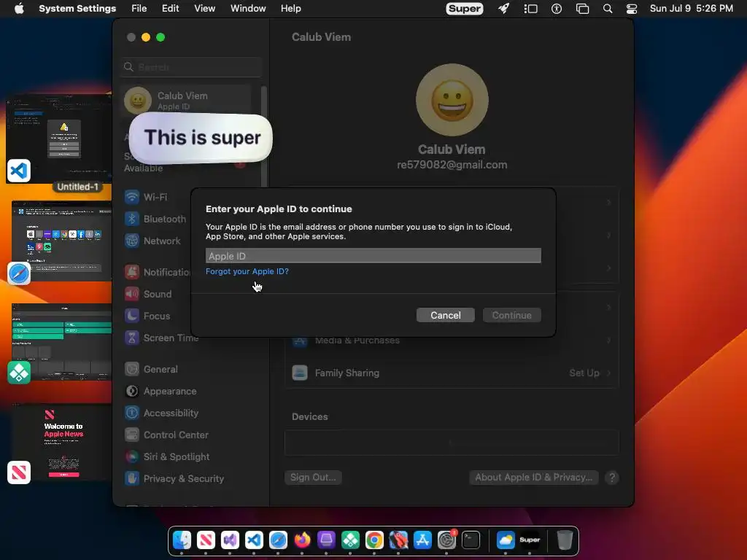
Task: Follow the Forgot your Apple ID link
Action: (x=247, y=271)
